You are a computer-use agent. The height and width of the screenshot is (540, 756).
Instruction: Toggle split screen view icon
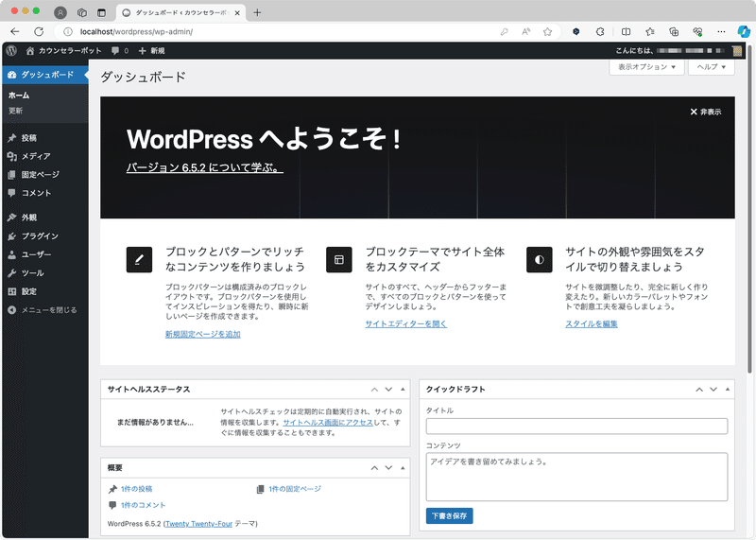(626, 32)
